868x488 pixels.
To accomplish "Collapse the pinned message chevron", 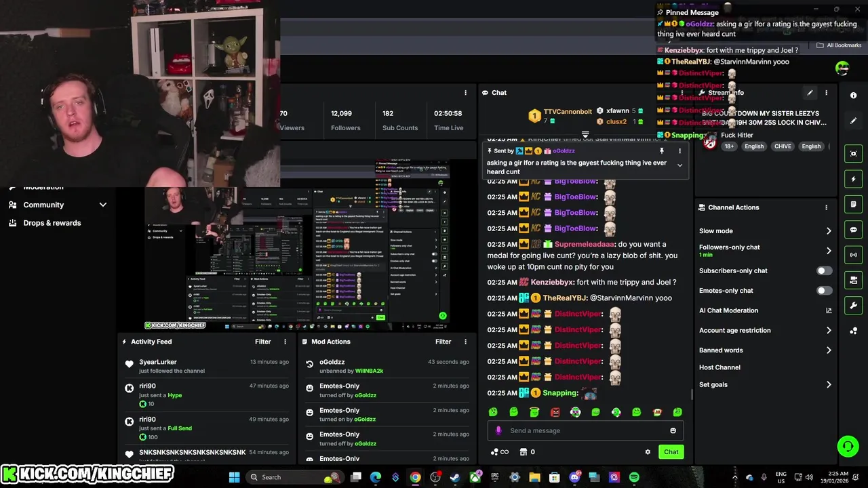I will click(679, 165).
